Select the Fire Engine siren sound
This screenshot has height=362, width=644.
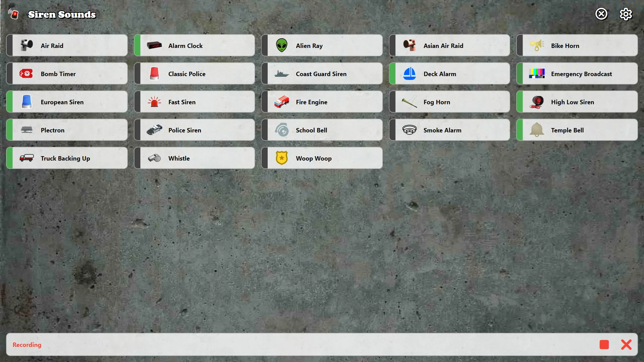tap(322, 102)
